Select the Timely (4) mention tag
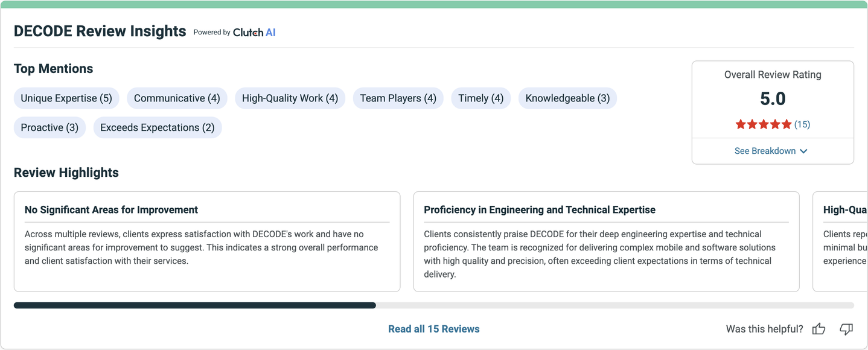Image resolution: width=868 pixels, height=350 pixels. (481, 98)
